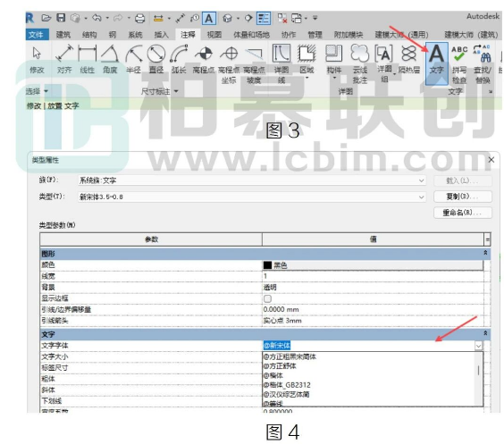Print using the printer icon

coord(139,18)
